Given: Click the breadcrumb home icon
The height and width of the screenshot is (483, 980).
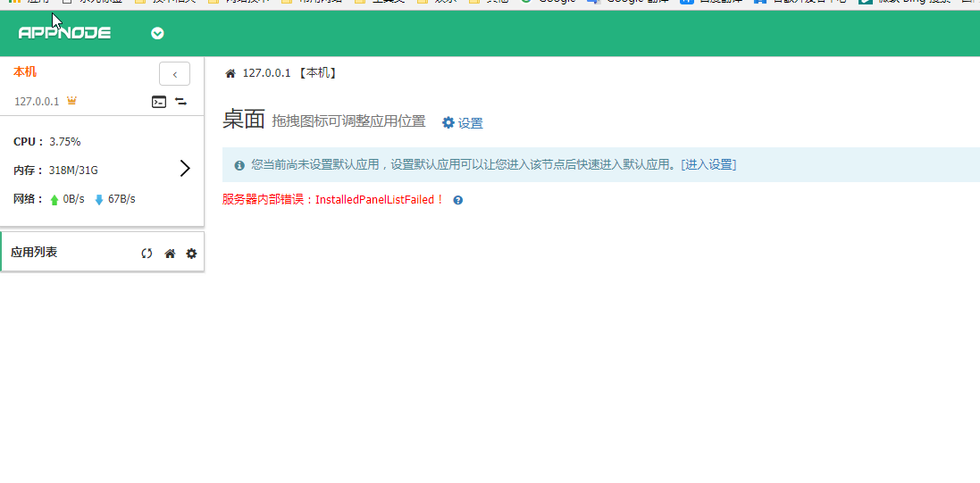Looking at the screenshot, I should (230, 73).
